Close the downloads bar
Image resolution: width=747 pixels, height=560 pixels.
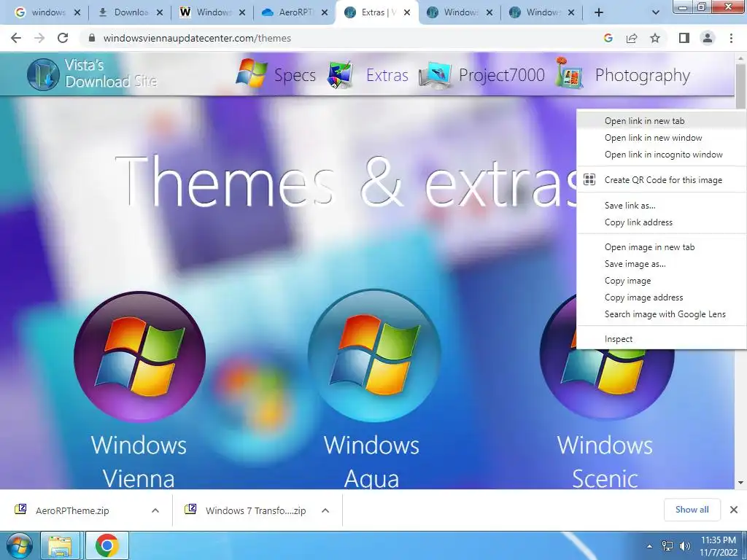pyautogui.click(x=734, y=510)
